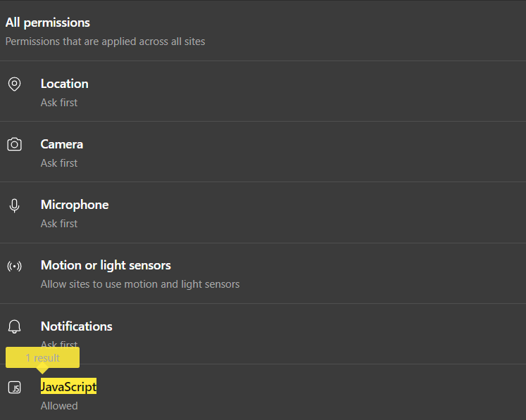Click "Ask first" status under Location
This screenshot has height=420, width=526.
(x=59, y=103)
